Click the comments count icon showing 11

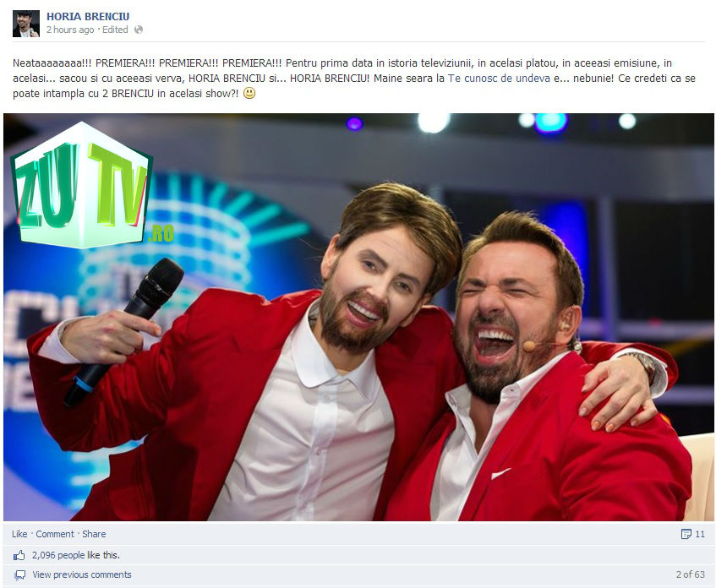point(686,534)
